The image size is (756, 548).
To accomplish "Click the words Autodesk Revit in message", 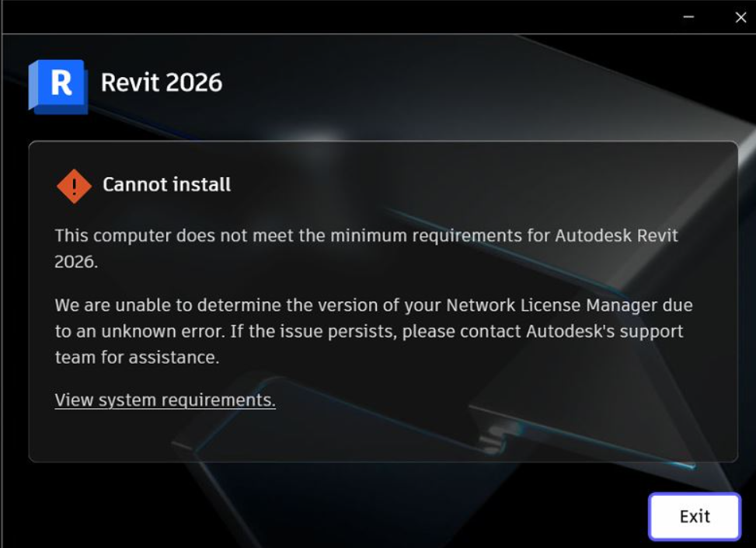I will pos(617,236).
